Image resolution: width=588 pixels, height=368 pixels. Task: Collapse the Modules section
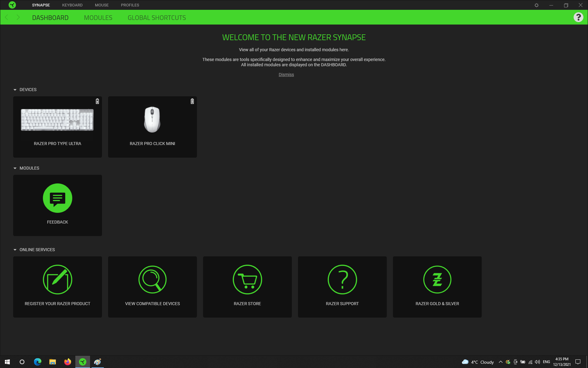coord(15,168)
